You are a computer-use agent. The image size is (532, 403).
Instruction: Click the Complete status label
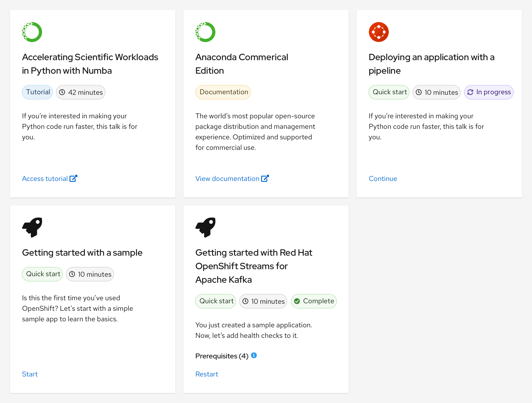point(314,301)
